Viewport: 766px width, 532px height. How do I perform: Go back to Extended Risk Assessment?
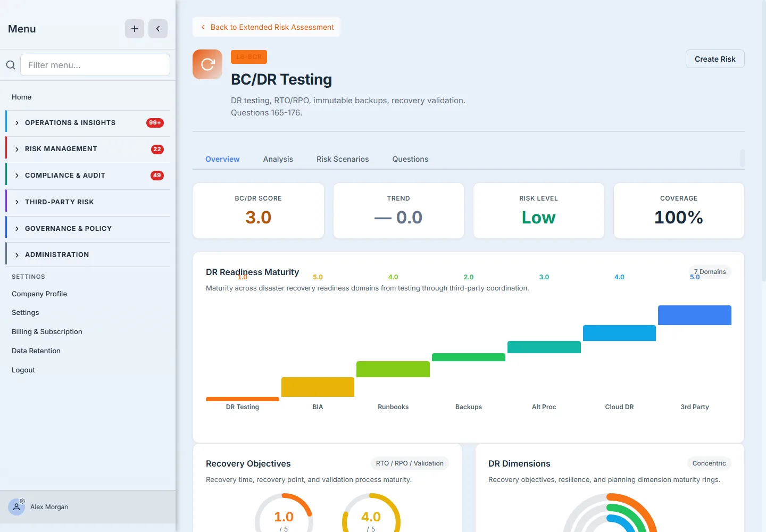tap(267, 27)
